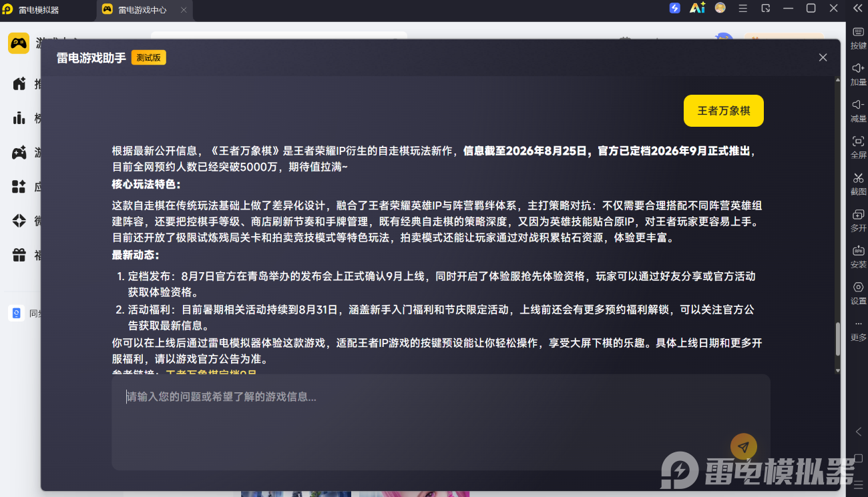Open the blue lightning accelerator icon
Viewport: 868px width, 497px height.
tap(675, 8)
